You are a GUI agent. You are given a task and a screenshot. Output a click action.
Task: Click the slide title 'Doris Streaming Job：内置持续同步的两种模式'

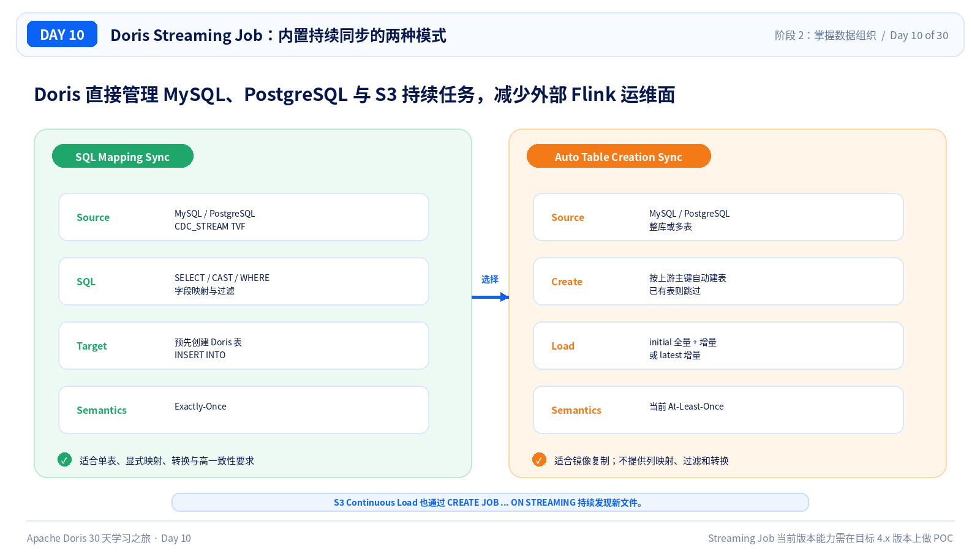coord(278,36)
